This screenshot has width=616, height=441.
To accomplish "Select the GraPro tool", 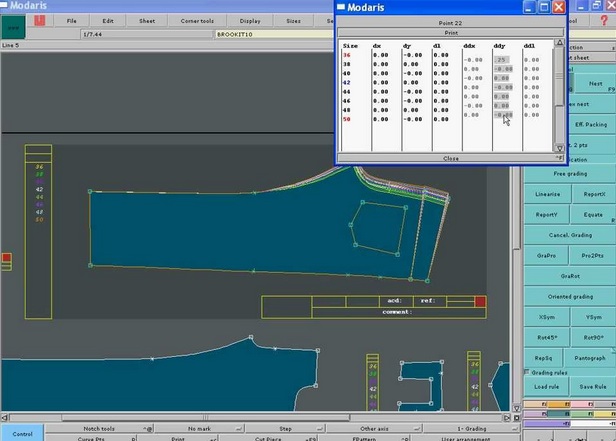I will pos(546,256).
